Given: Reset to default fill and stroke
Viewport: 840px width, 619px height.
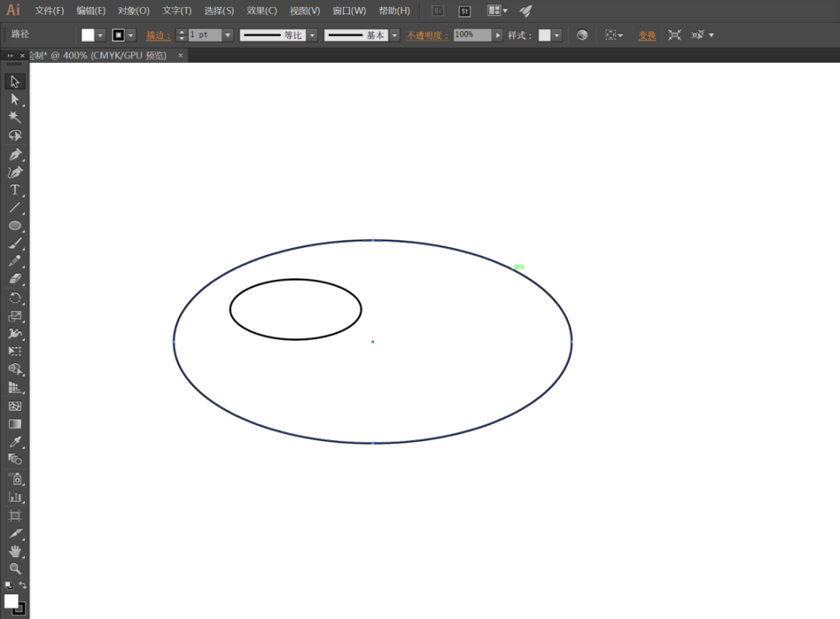Looking at the screenshot, I should coord(8,586).
